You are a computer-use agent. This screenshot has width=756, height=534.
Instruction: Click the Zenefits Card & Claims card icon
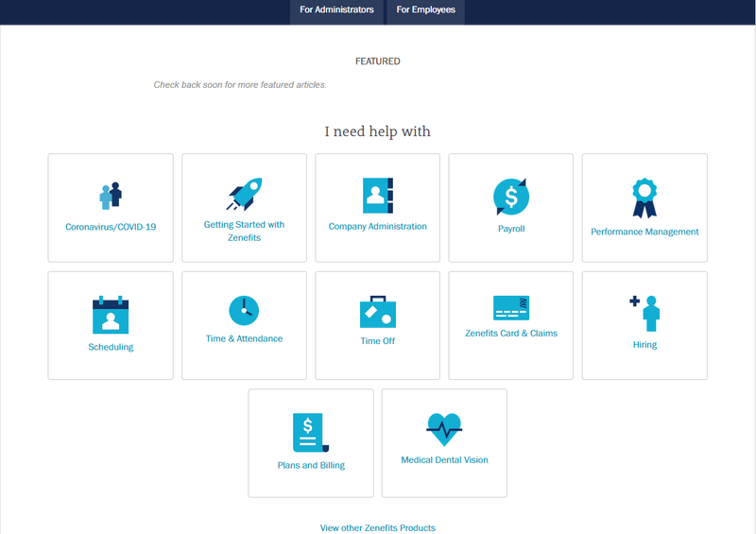[511, 308]
